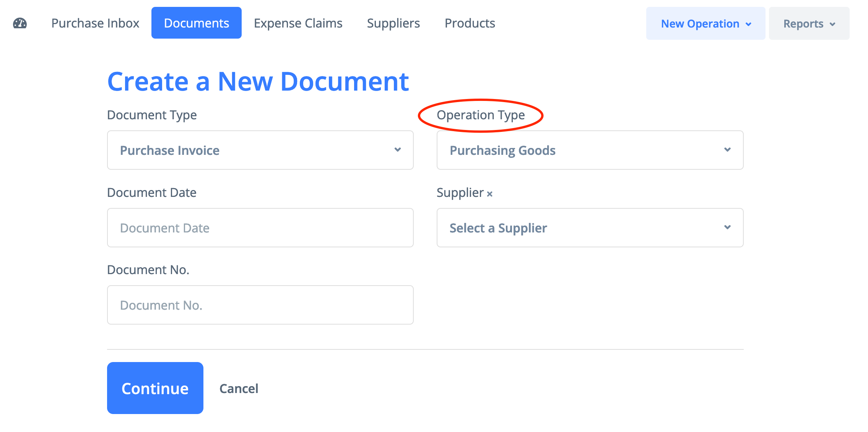Image resolution: width=868 pixels, height=432 pixels.
Task: Open the Purchasing Goods operation type dropdown
Action: tap(590, 150)
